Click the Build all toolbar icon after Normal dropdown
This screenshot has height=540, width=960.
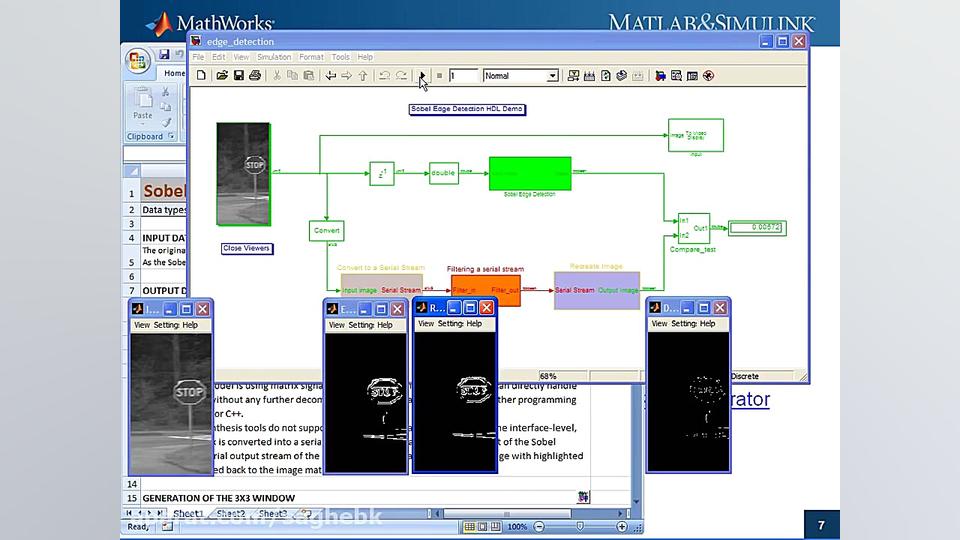coord(590,76)
